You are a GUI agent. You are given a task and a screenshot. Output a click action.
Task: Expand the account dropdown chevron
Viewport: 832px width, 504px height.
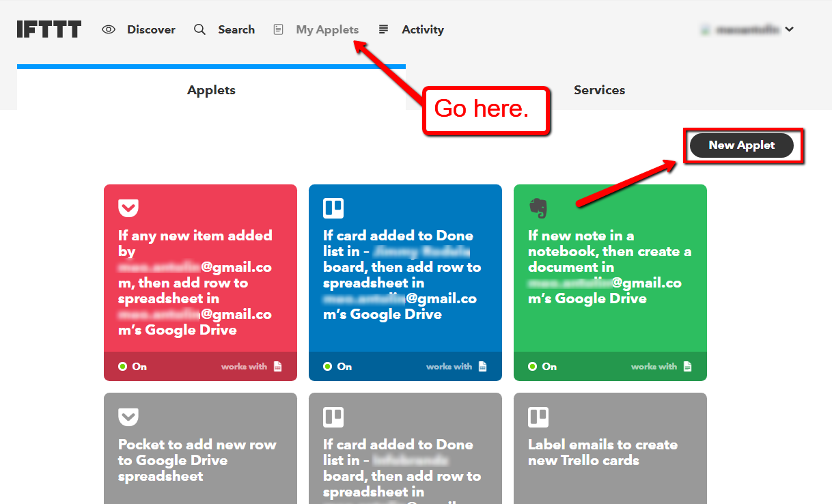790,29
